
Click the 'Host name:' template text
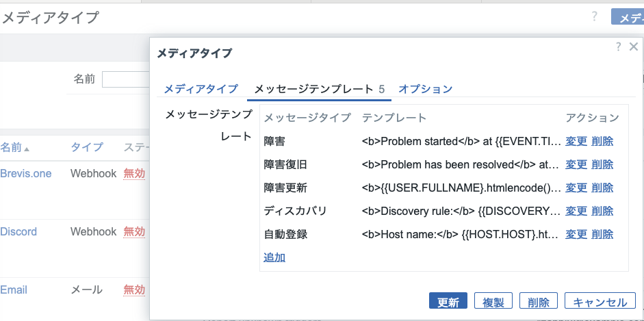click(x=461, y=234)
